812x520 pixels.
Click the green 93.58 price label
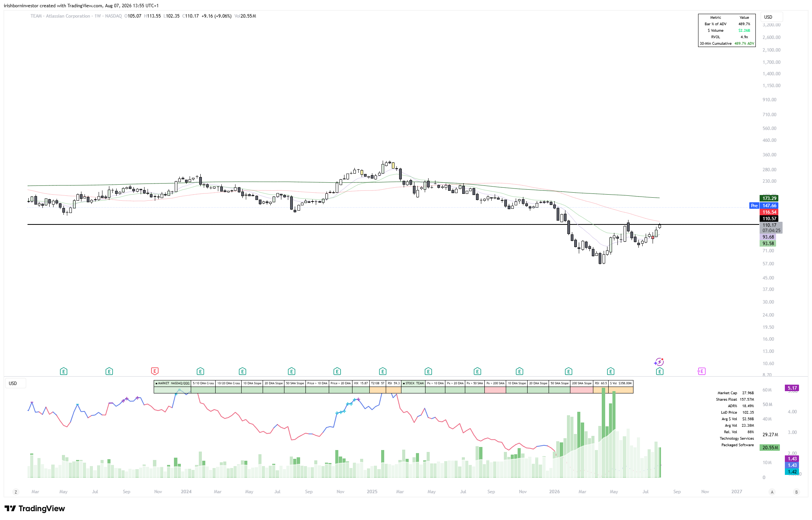[768, 244]
